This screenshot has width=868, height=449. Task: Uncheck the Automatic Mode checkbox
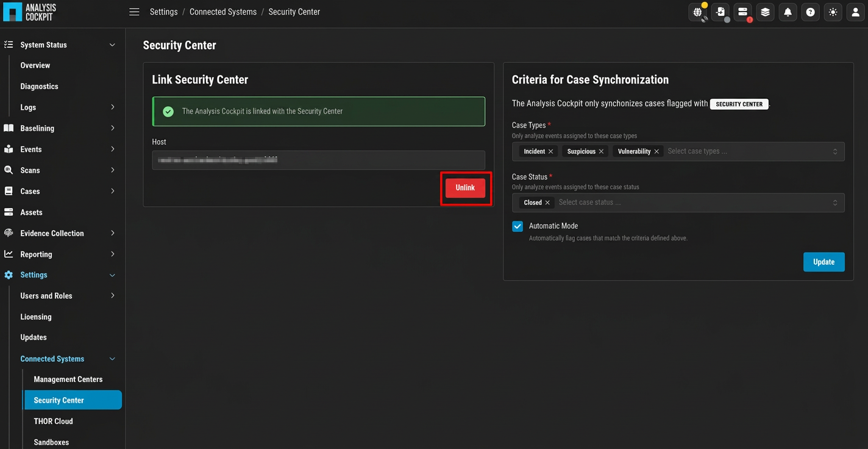pos(518,226)
